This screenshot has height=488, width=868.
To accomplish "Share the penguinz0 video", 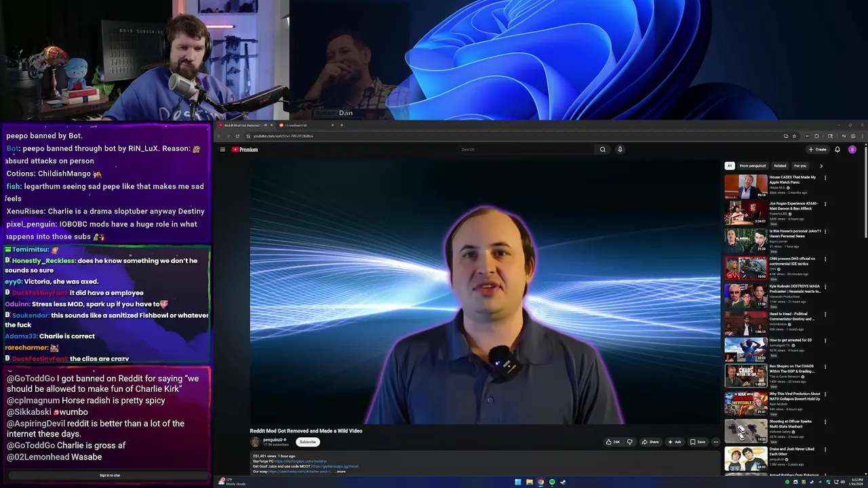I will 650,442.
